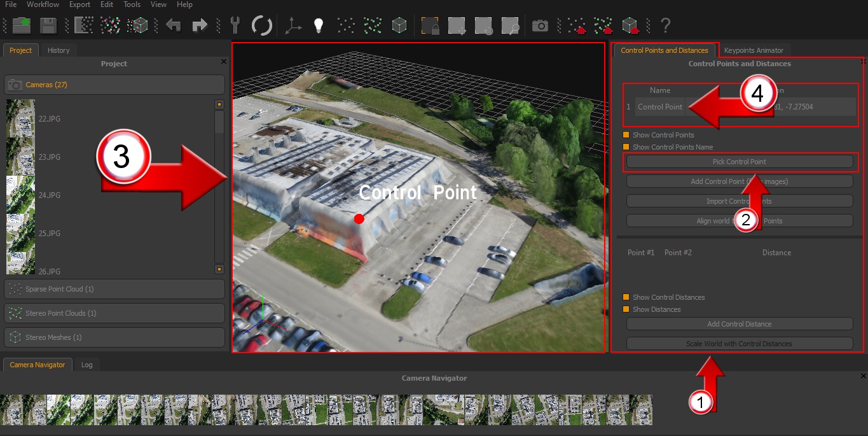Toggle the light bulb lighting icon
This screenshot has width=868, height=436.
coord(319,25)
